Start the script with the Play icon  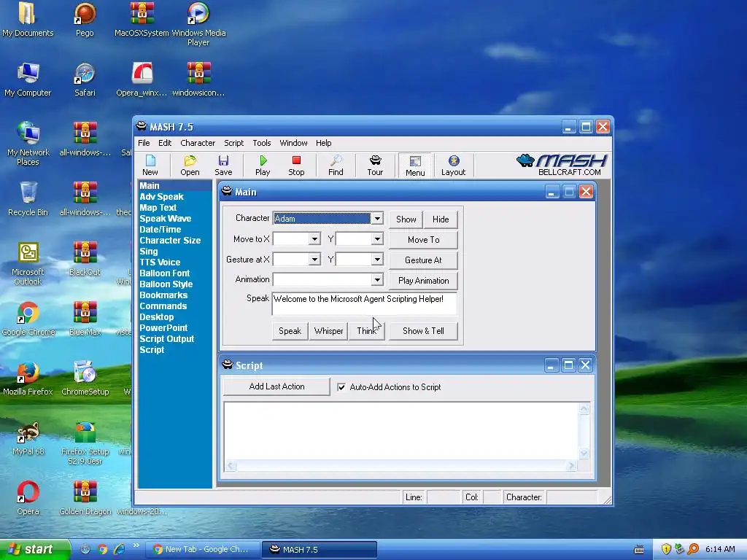tap(263, 166)
